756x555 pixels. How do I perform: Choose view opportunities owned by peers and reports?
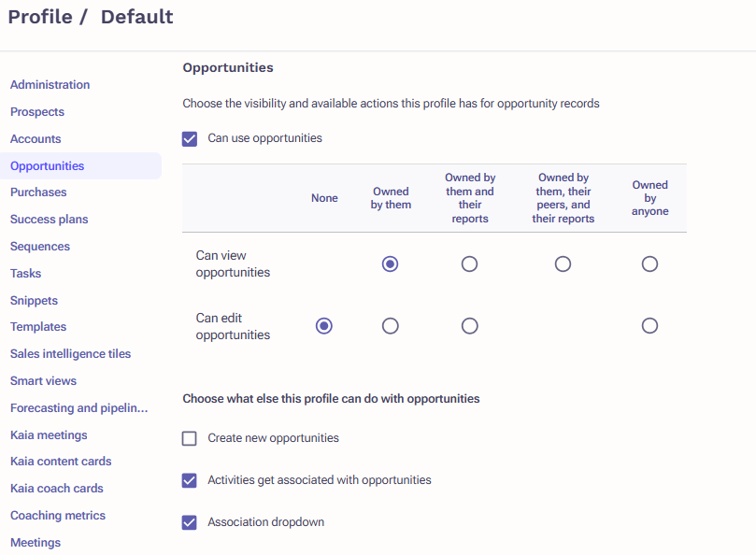point(563,263)
